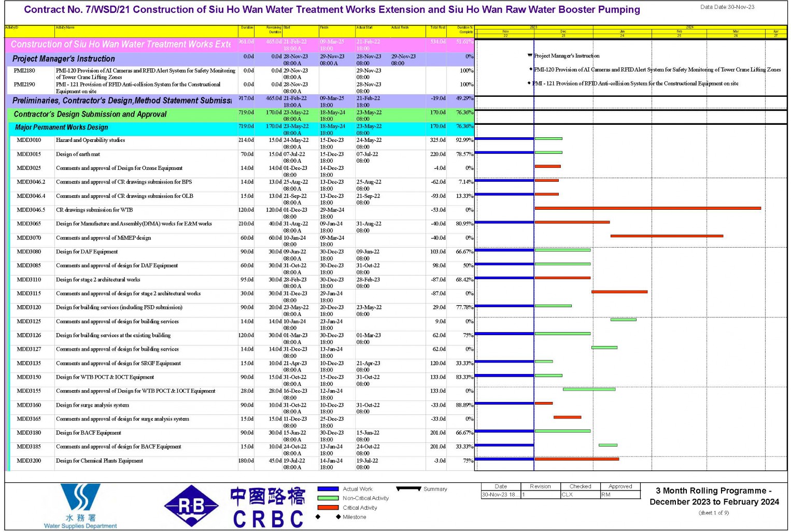Select the red bar for MDD3065 DfMA works

(x=572, y=222)
